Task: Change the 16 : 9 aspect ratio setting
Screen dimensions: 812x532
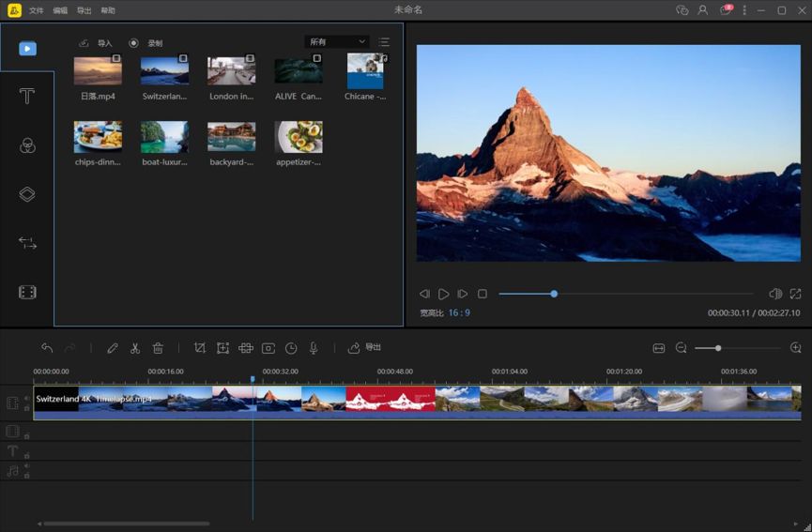Action: (x=459, y=312)
